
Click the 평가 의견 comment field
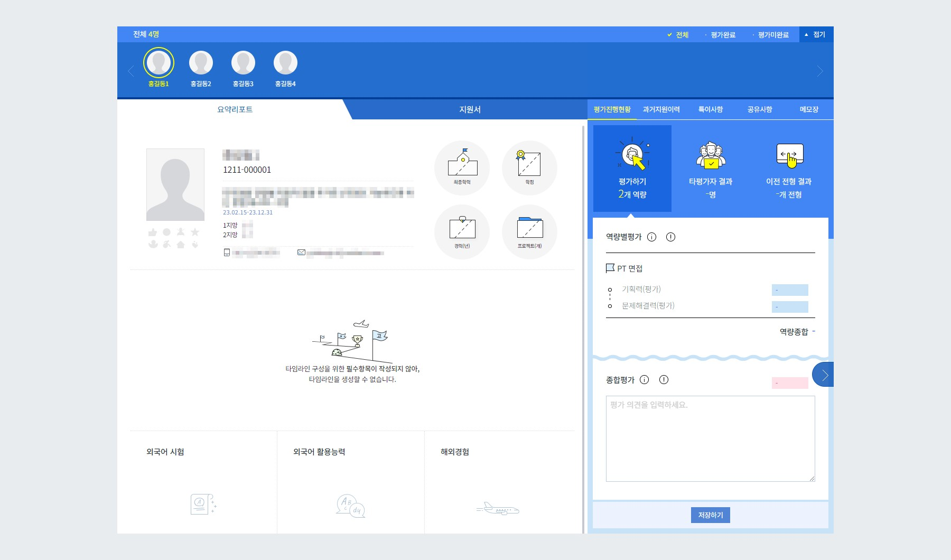710,438
